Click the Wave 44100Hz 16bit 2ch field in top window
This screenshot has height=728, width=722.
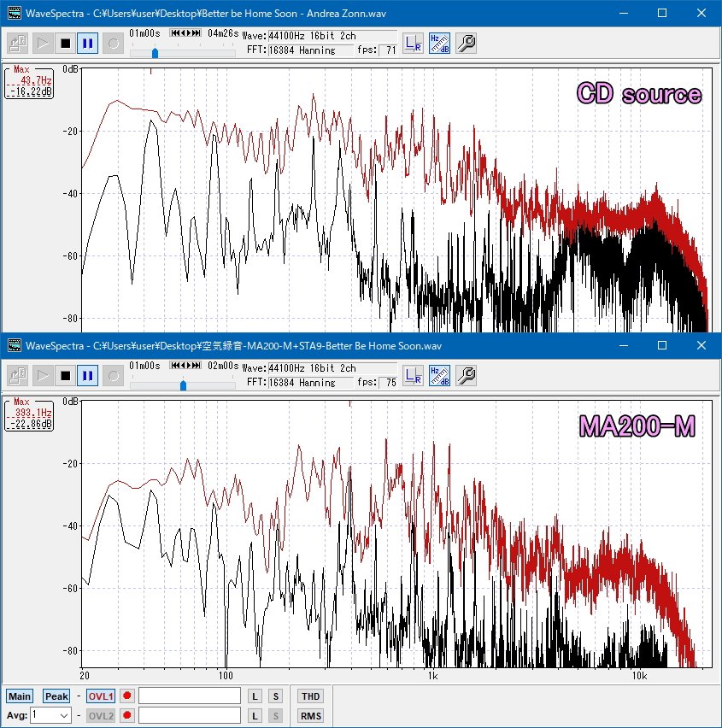[332, 36]
